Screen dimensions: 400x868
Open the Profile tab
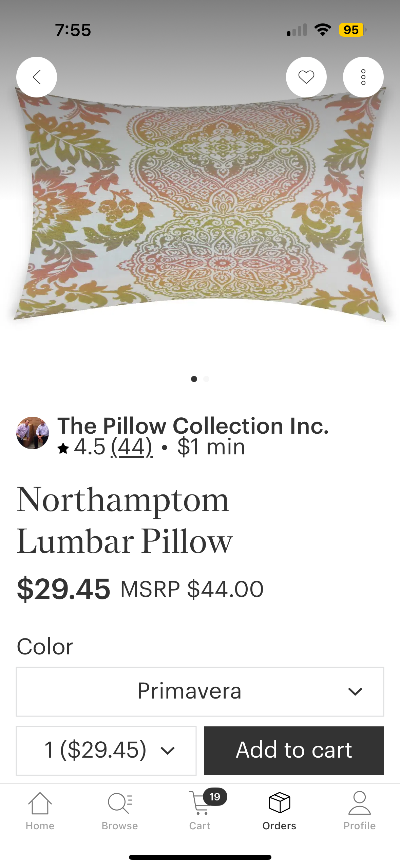(x=359, y=811)
